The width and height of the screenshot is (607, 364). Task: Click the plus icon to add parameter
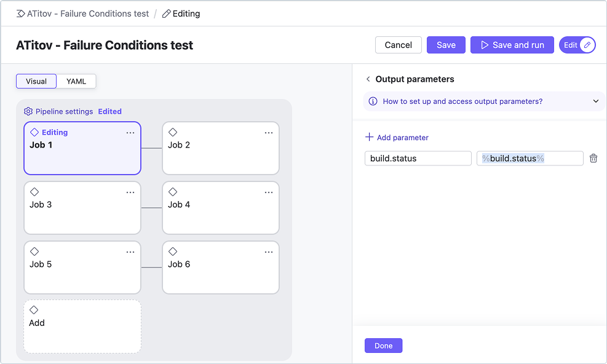pos(370,137)
